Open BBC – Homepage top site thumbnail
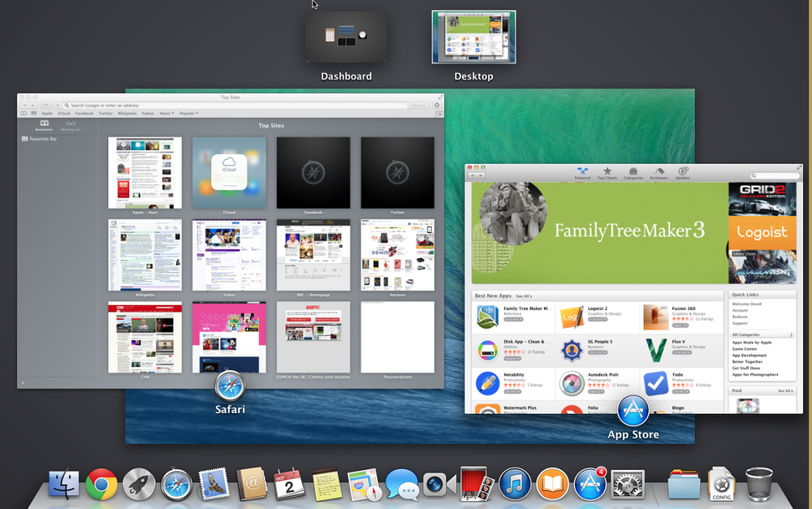Image resolution: width=812 pixels, height=509 pixels. [x=313, y=255]
